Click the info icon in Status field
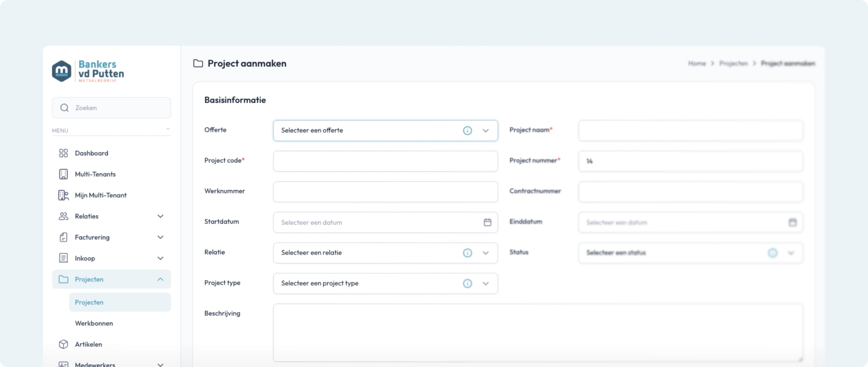The width and height of the screenshot is (868, 367). click(773, 253)
